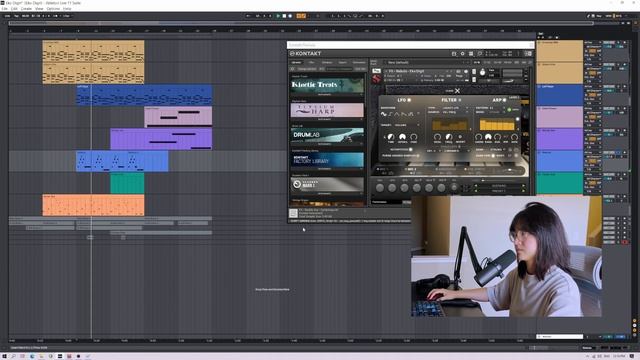640x360 pixels.
Task: Switch to Kontakt Expert tab
Action: click(342, 62)
